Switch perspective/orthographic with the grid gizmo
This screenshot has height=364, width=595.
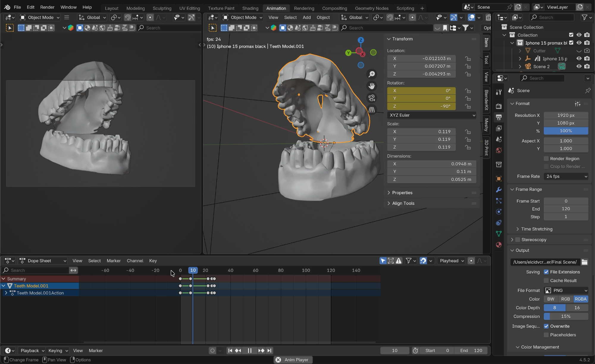tap(372, 110)
